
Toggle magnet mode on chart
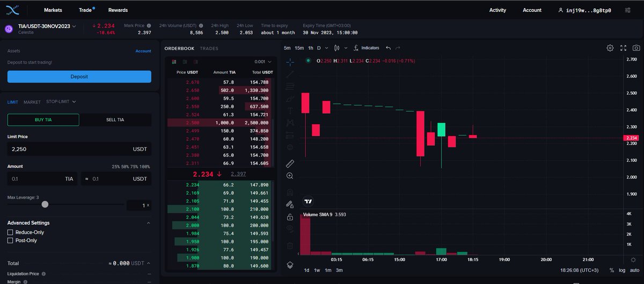[x=290, y=191]
